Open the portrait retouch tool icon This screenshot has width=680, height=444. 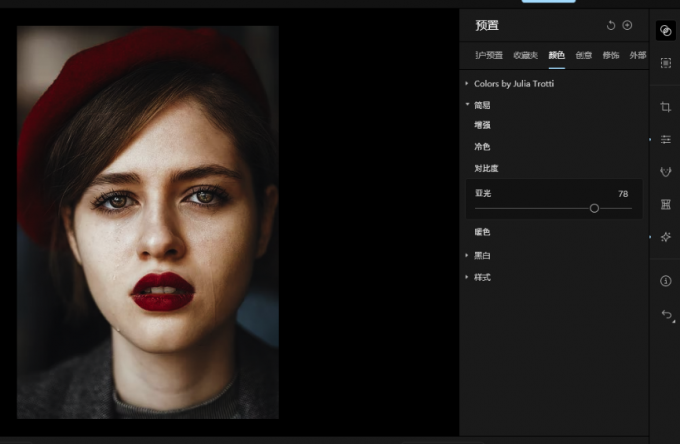click(x=665, y=172)
